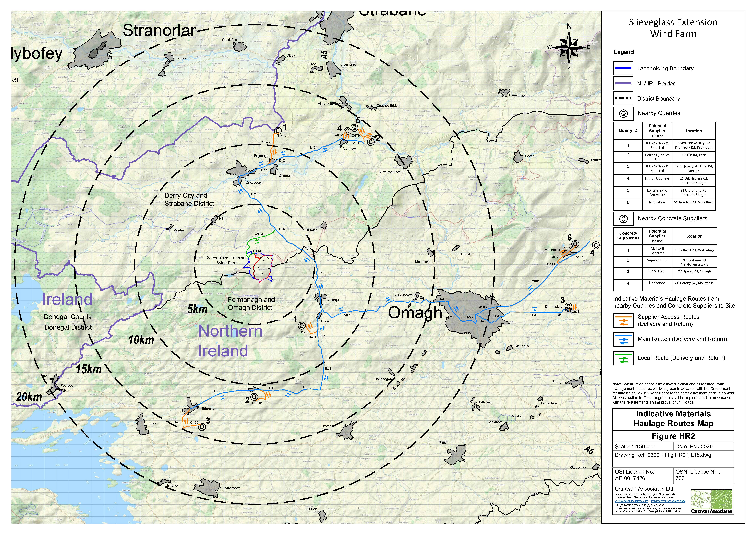Click the green Local Route arrows legend symbol

pos(623,358)
